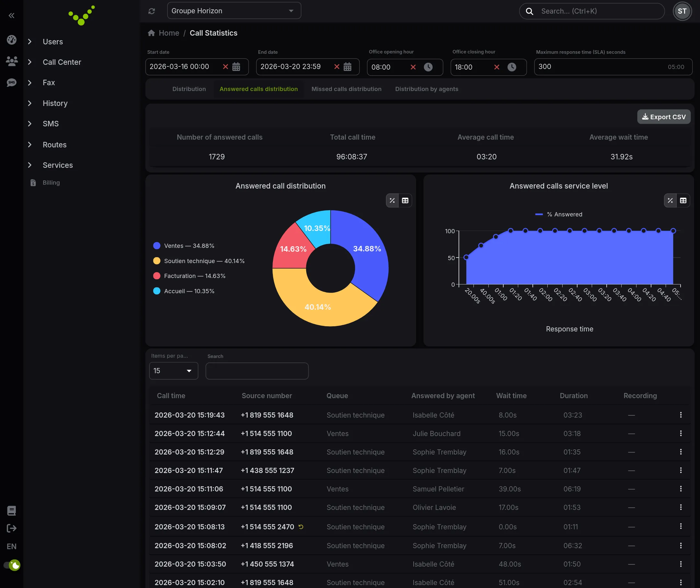Expand the Routes menu section
Viewport: 700px width, 588px height.
(54, 145)
